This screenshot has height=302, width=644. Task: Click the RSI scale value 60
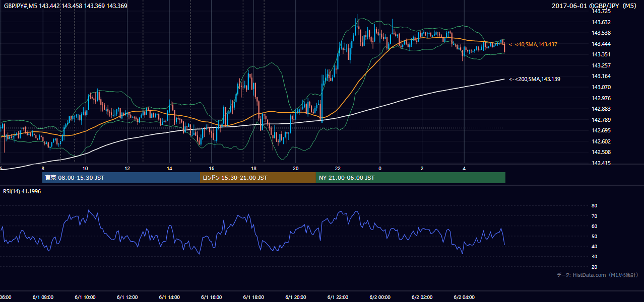(x=594, y=226)
